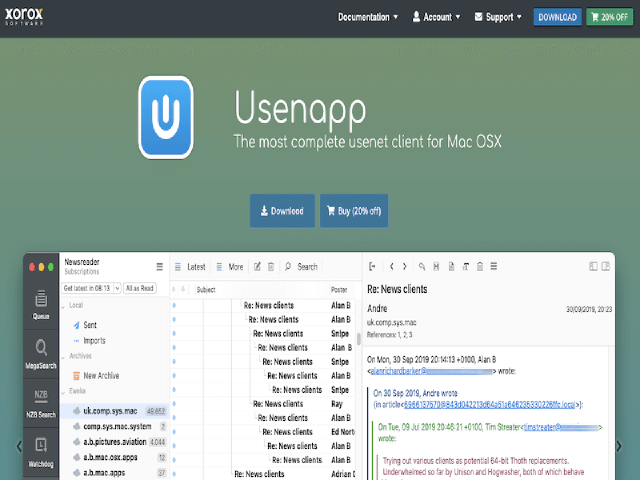Click the Xorox Software logo

24,16
